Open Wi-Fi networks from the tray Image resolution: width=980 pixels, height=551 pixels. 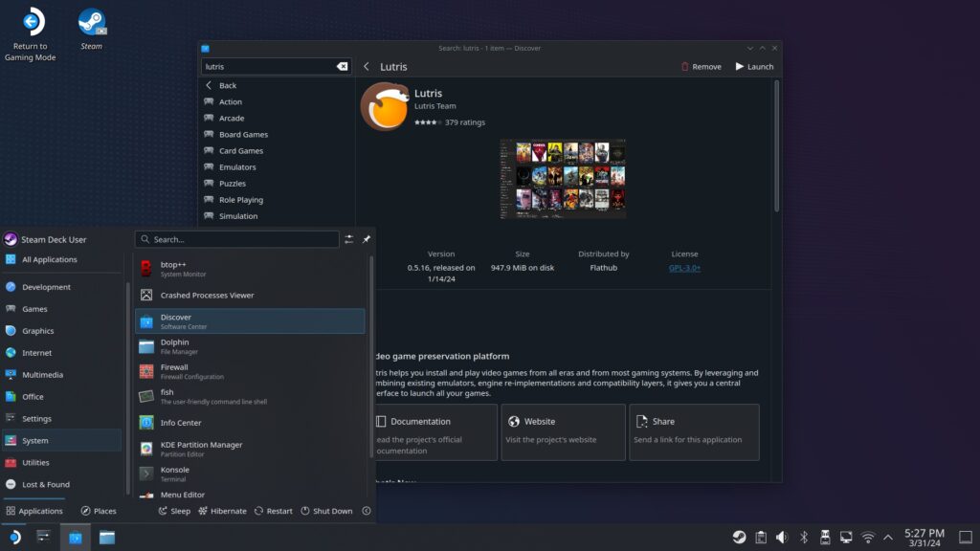[868, 538]
